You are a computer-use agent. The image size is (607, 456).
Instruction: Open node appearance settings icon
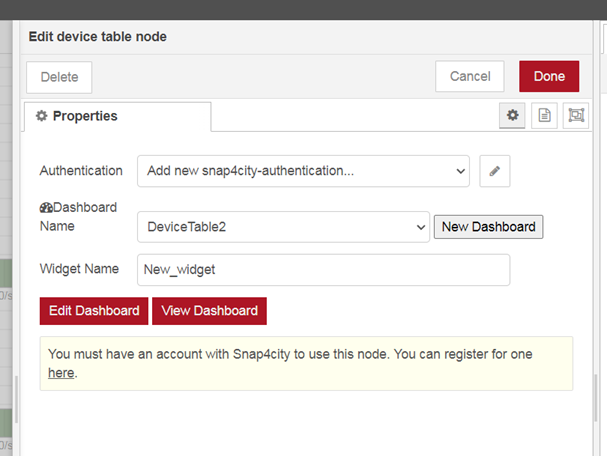click(x=576, y=116)
